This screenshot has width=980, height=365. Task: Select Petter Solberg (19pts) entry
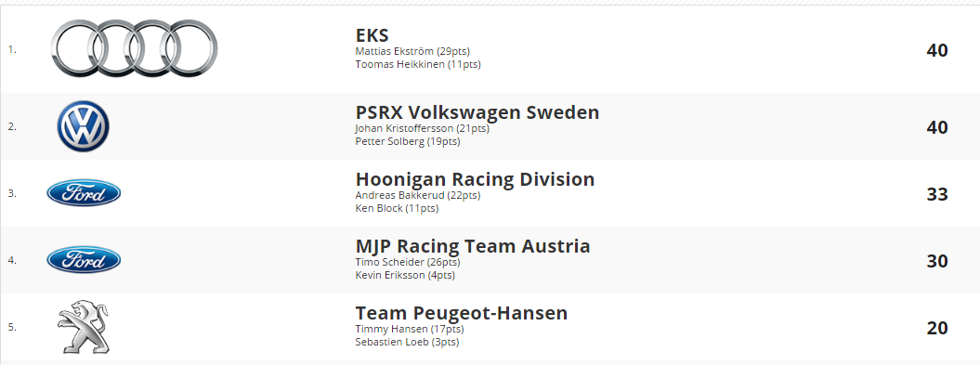click(x=408, y=142)
